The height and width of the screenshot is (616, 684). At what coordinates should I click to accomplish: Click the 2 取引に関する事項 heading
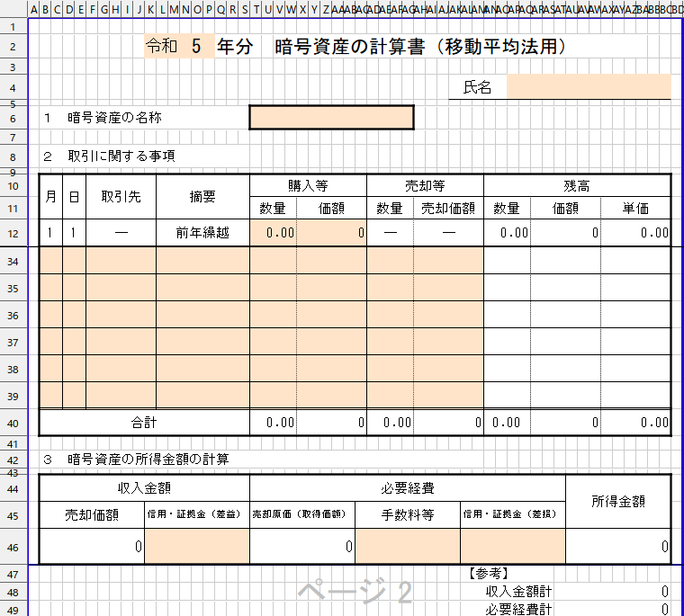109,156
